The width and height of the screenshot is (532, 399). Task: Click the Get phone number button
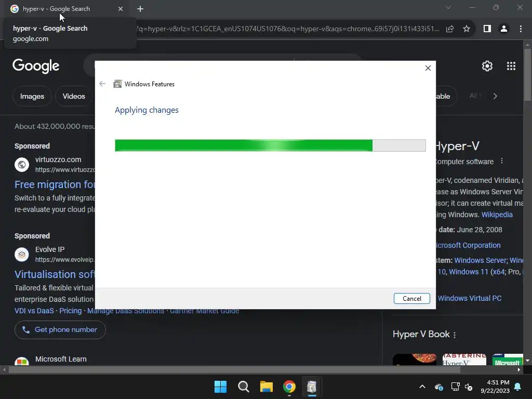click(x=60, y=330)
